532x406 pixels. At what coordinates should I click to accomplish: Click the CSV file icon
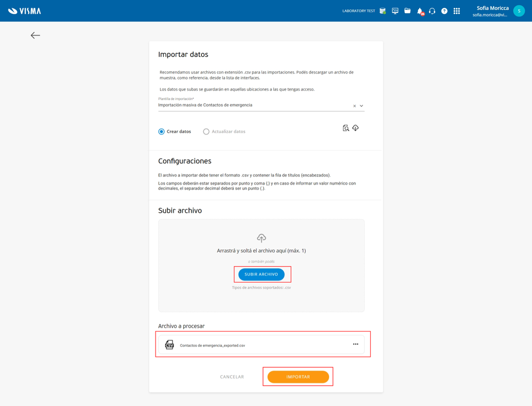pyautogui.click(x=169, y=345)
